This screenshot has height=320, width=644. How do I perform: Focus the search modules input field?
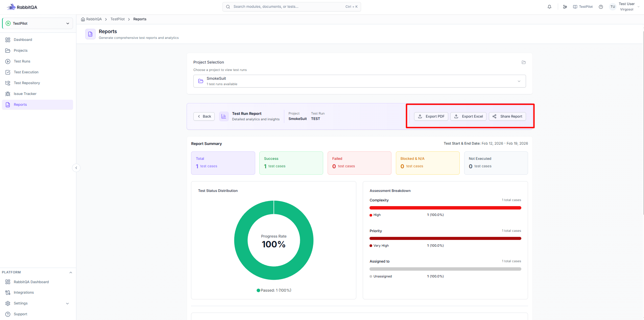pyautogui.click(x=292, y=7)
